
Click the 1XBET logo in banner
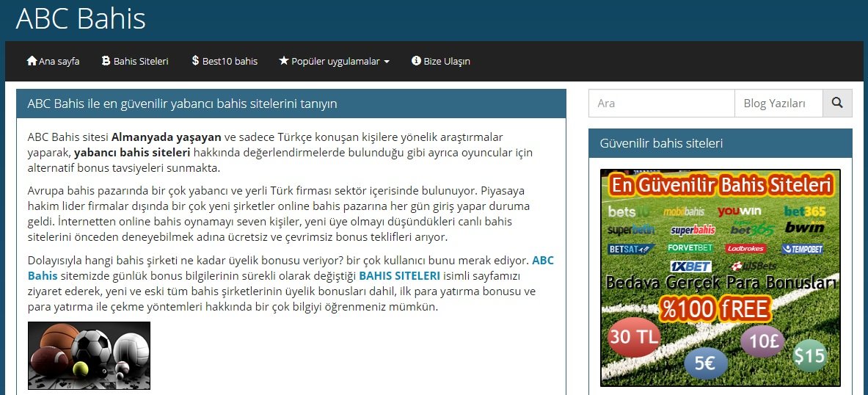pos(690,267)
